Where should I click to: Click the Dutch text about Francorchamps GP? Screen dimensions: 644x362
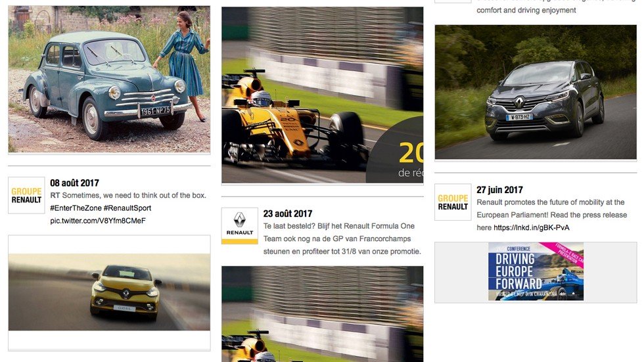tap(342, 239)
